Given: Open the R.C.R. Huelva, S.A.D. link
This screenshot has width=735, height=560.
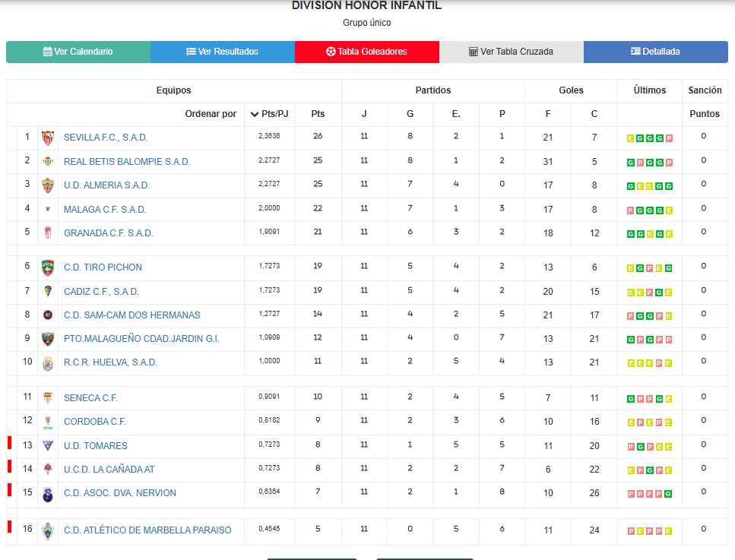Looking at the screenshot, I should (x=110, y=362).
